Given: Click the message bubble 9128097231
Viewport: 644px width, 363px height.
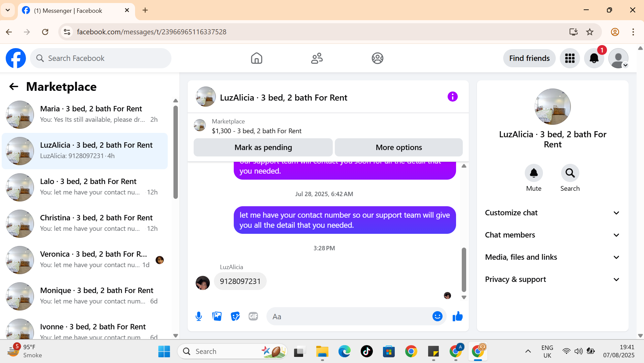Looking at the screenshot, I should coord(240,281).
